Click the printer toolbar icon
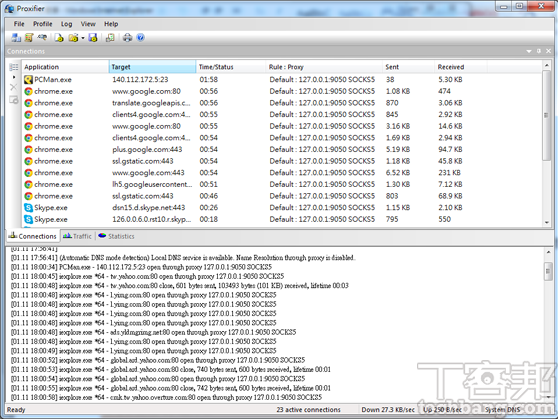Screen dimensions: 558x419 tap(127, 37)
